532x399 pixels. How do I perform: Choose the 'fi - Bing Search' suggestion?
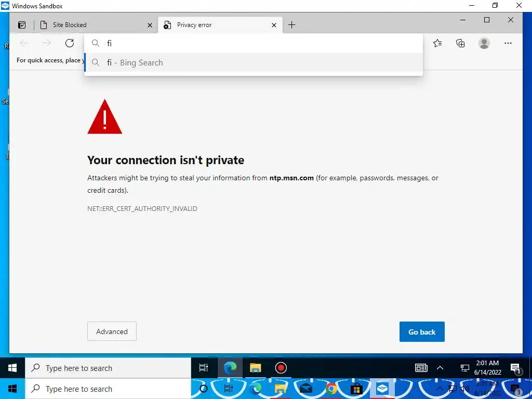(254, 62)
